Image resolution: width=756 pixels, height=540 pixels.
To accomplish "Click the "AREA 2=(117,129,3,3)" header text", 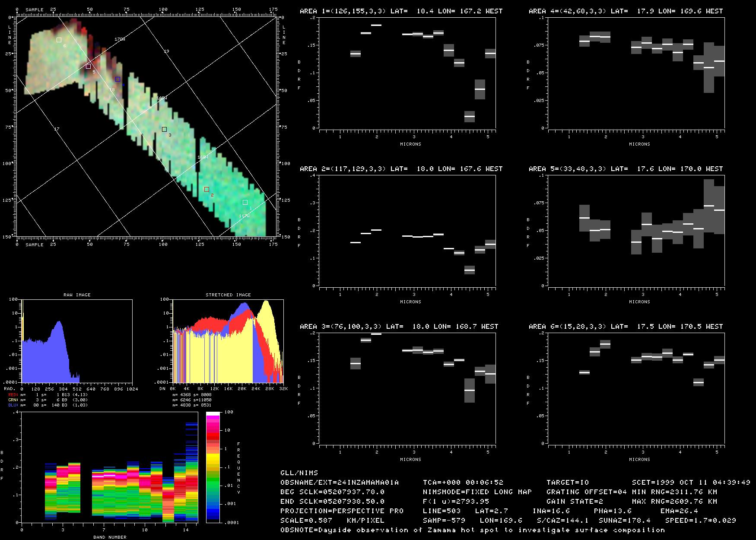I will tap(343, 169).
